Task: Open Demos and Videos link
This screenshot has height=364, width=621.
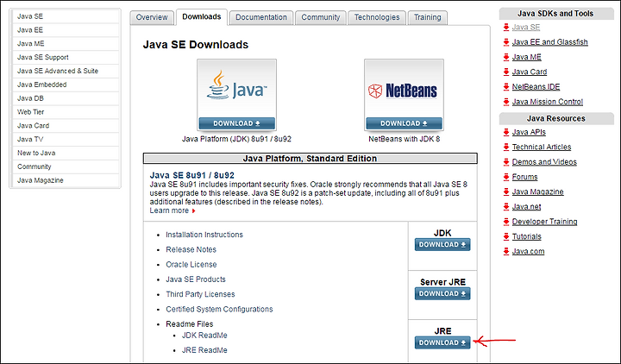Action: click(x=544, y=162)
